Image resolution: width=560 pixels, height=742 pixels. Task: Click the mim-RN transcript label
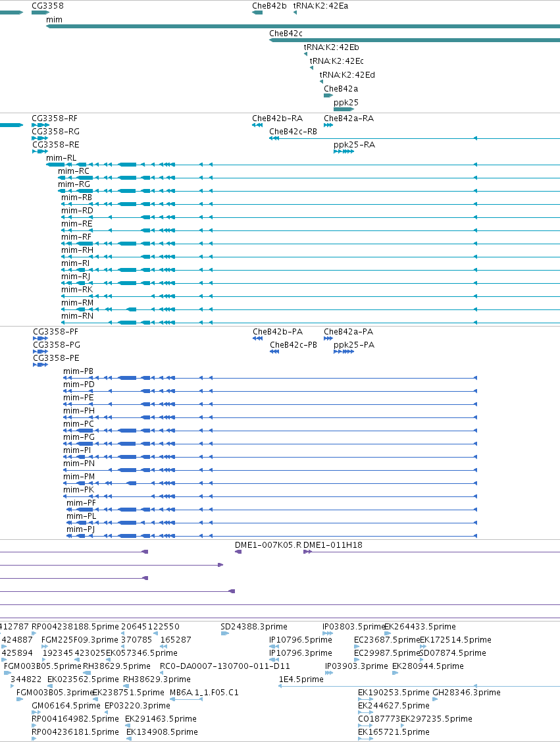pyautogui.click(x=77, y=316)
